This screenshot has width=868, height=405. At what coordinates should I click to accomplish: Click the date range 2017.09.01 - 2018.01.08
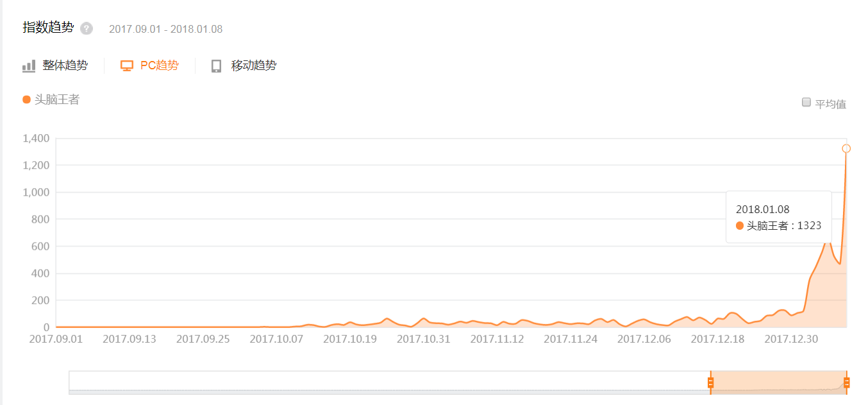pos(166,29)
